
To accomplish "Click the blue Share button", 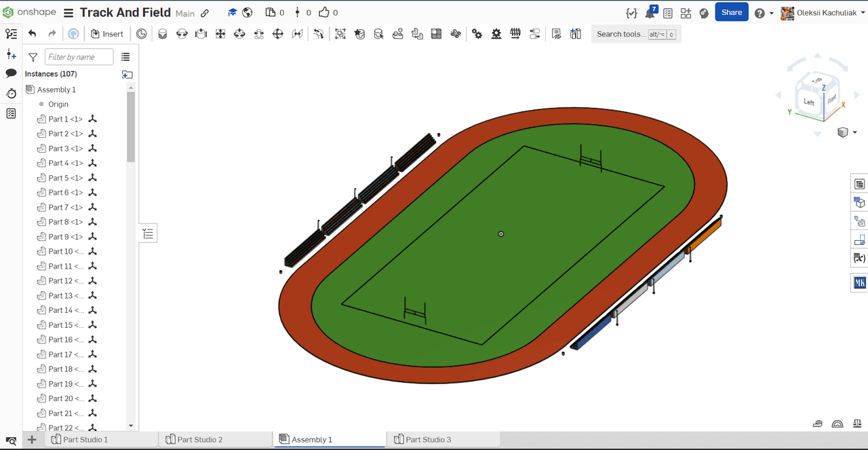I will coord(731,13).
